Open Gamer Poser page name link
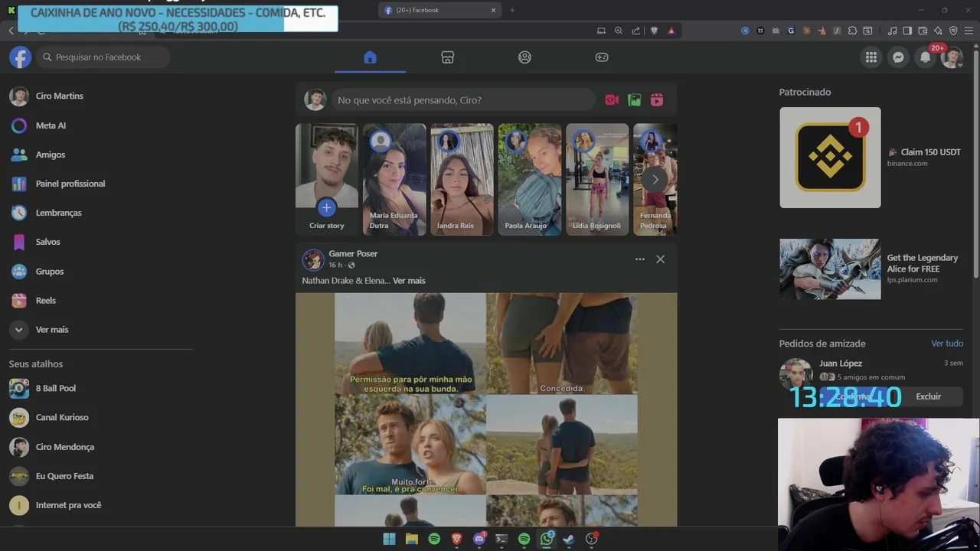Image resolution: width=980 pixels, height=551 pixels. click(353, 253)
